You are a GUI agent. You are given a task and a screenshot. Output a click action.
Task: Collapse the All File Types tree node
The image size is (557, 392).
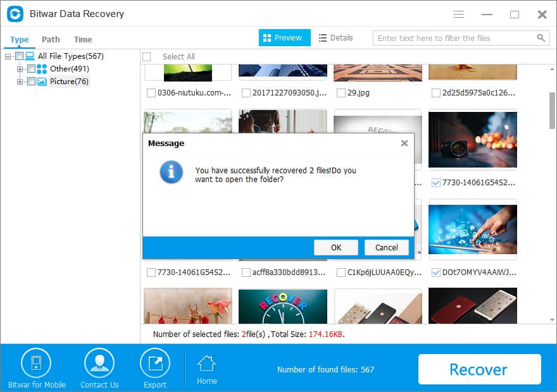[x=8, y=56]
